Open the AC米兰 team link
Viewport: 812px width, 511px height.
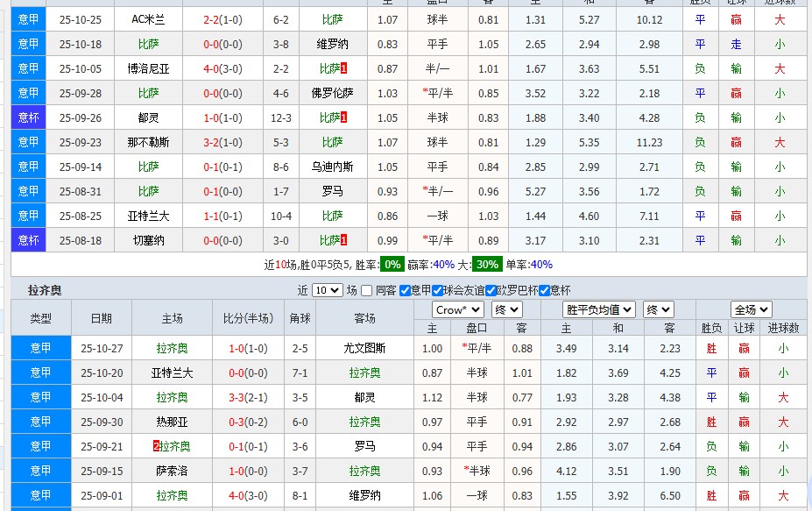coord(147,18)
